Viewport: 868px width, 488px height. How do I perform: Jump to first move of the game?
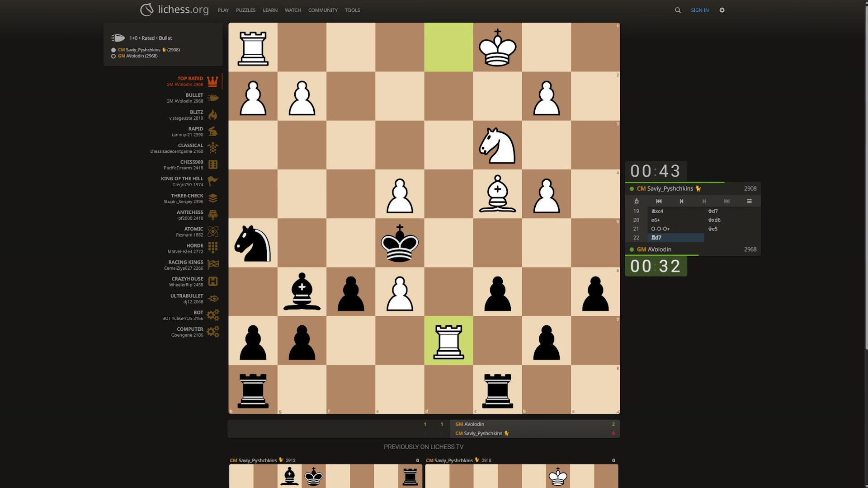pos(659,202)
